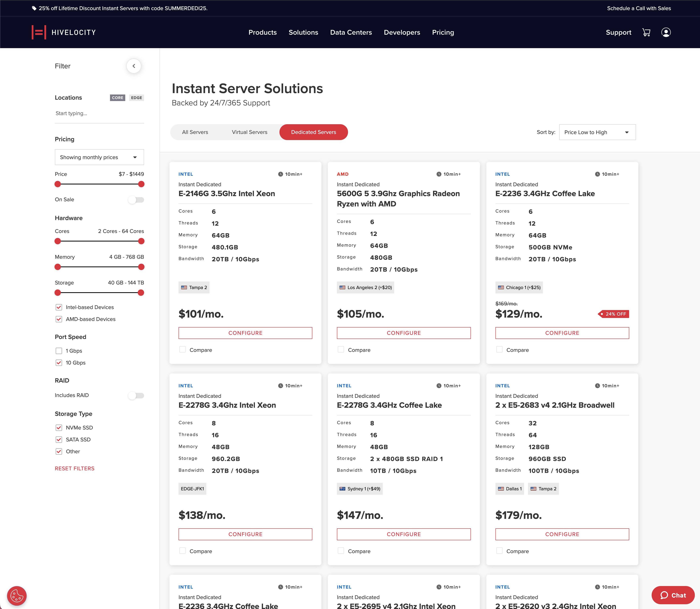Uncheck NVMe SSD storage type
This screenshot has width=700, height=609.
click(59, 428)
